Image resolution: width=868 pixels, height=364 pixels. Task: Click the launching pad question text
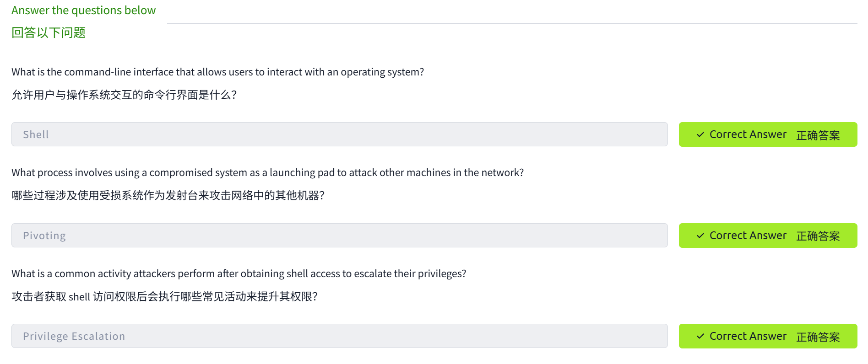pyautogui.click(x=267, y=172)
